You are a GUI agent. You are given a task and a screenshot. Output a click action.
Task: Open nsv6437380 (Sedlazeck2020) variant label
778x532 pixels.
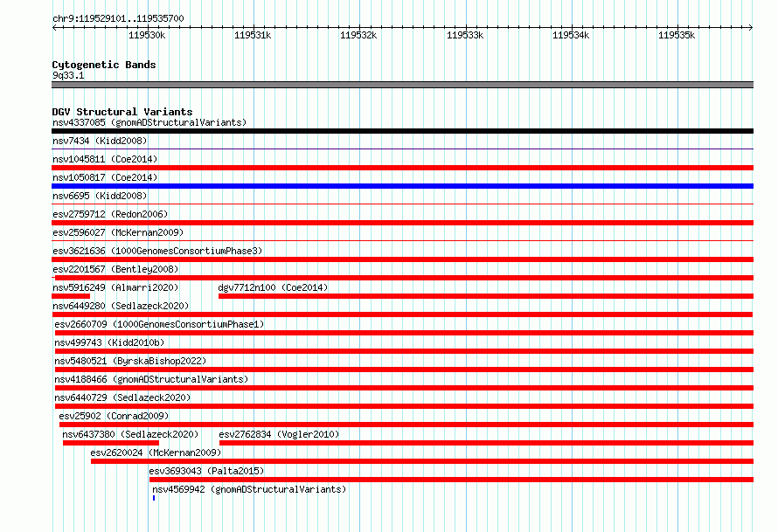[130, 434]
